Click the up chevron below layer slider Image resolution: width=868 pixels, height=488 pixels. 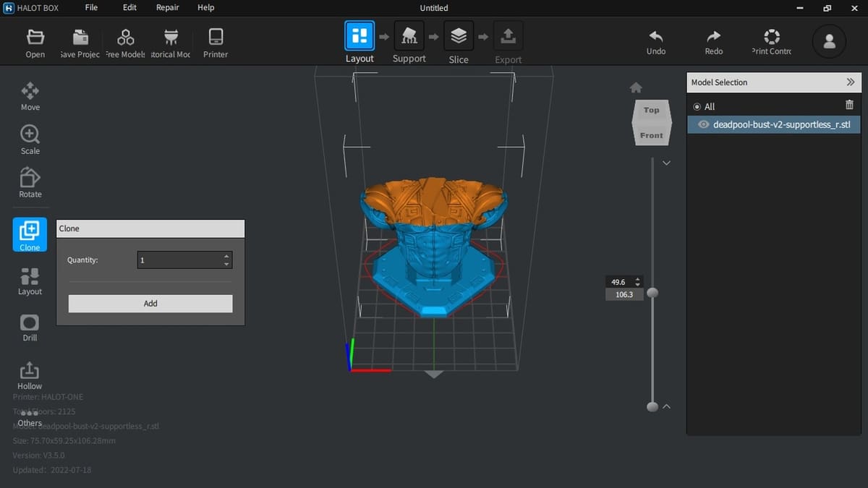(666, 406)
